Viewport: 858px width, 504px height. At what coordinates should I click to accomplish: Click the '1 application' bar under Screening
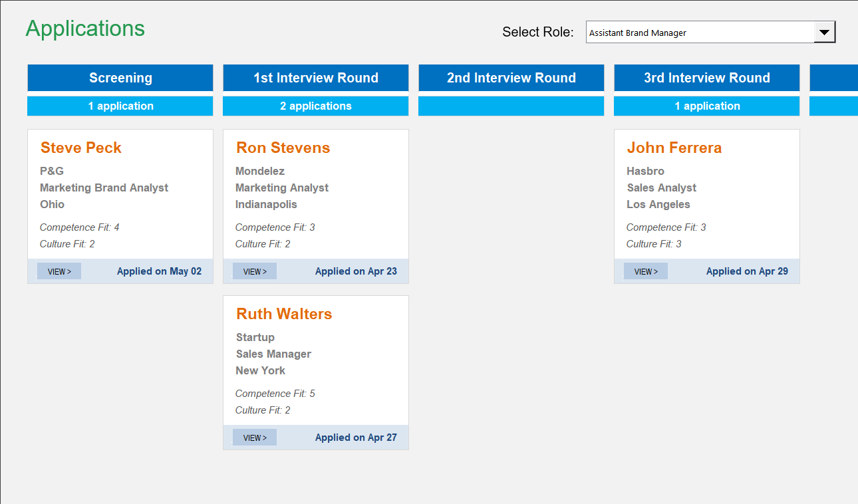(x=120, y=106)
